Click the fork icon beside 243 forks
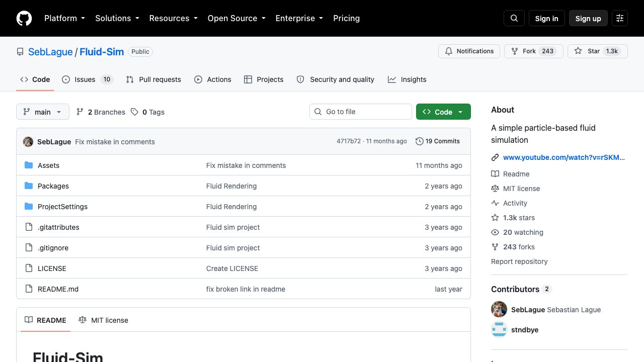The height and width of the screenshot is (362, 644). 495,247
